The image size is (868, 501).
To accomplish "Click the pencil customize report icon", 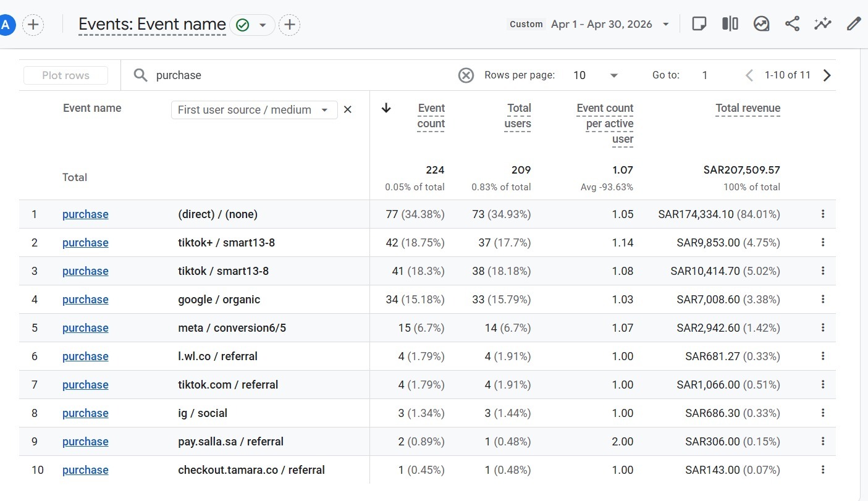I will 854,24.
